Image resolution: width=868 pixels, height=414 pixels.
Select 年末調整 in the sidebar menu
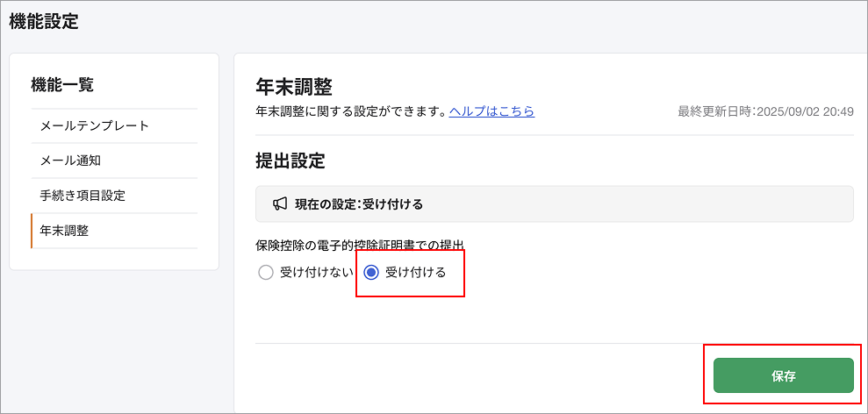pyautogui.click(x=64, y=231)
